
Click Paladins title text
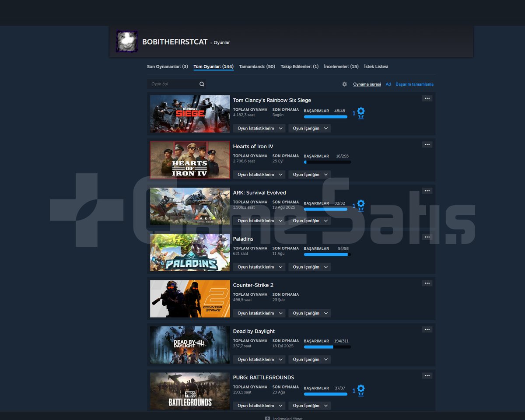tap(243, 239)
